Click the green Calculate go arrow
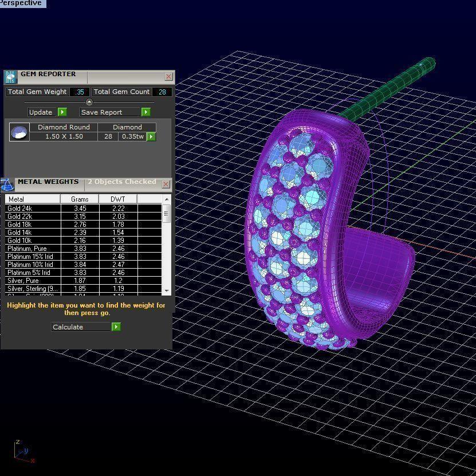This screenshot has height=476, width=476. click(116, 327)
